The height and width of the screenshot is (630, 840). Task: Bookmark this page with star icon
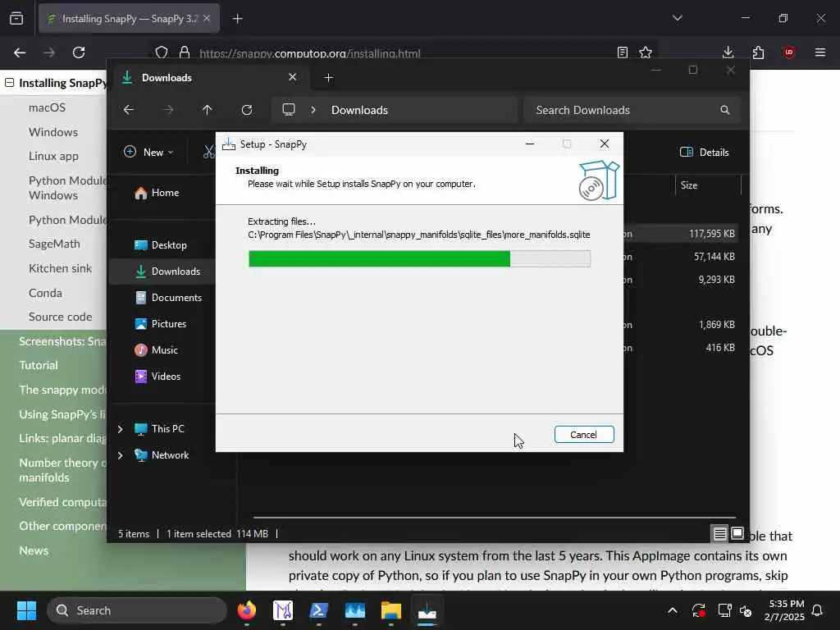[x=646, y=52]
